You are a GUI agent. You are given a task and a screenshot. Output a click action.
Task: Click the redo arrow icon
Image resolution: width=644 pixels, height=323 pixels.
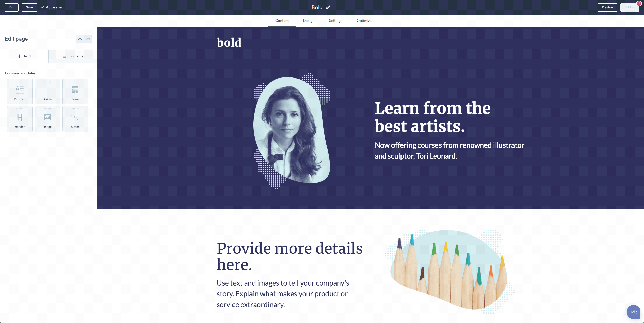pos(88,39)
